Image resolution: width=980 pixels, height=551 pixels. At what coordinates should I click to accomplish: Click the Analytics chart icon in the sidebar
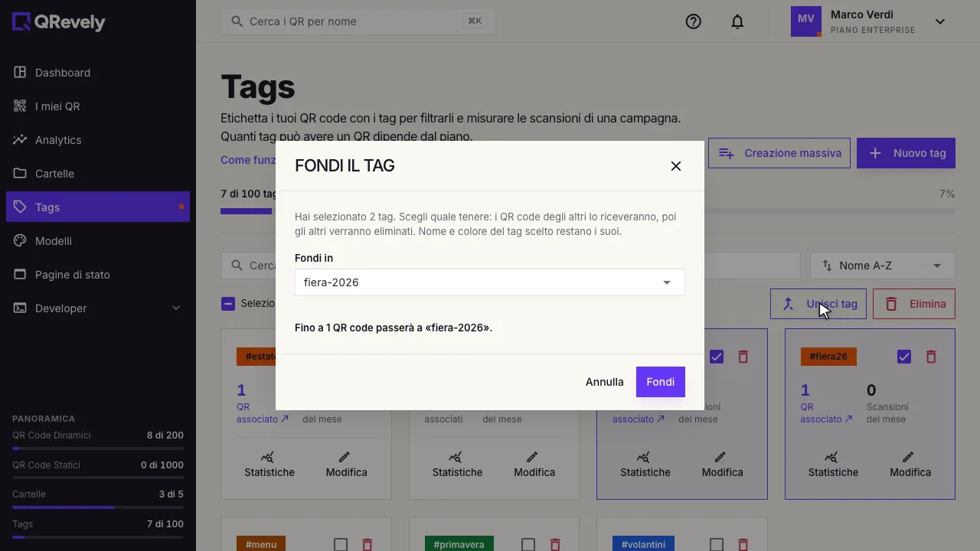[x=20, y=140]
